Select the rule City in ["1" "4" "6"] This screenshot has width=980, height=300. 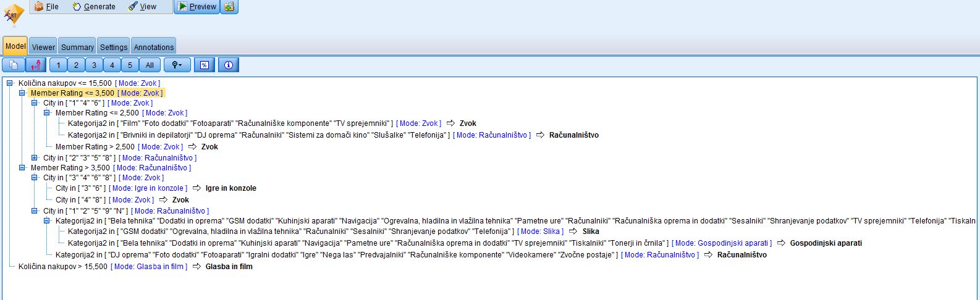98,103
